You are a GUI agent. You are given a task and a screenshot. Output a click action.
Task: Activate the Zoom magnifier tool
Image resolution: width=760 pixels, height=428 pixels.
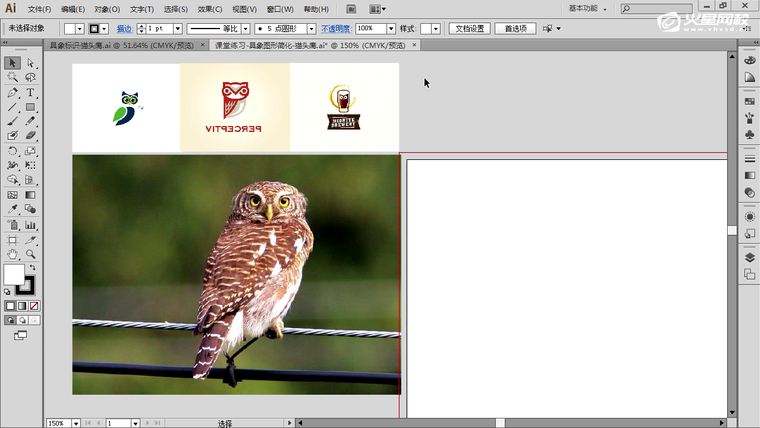pos(30,254)
